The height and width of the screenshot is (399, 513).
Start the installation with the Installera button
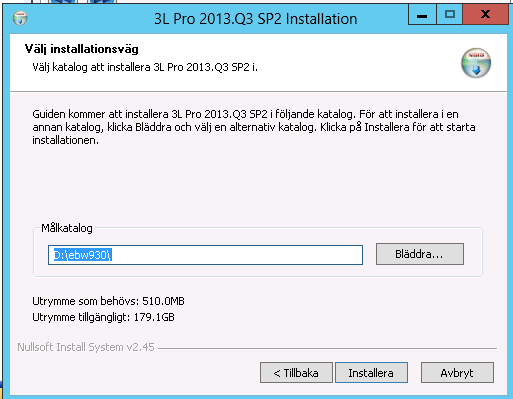371,373
